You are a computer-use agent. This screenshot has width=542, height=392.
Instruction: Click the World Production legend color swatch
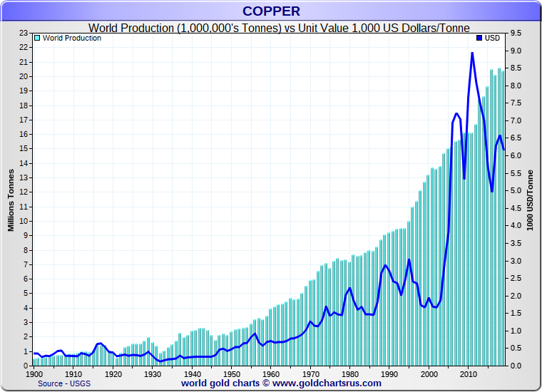point(37,38)
